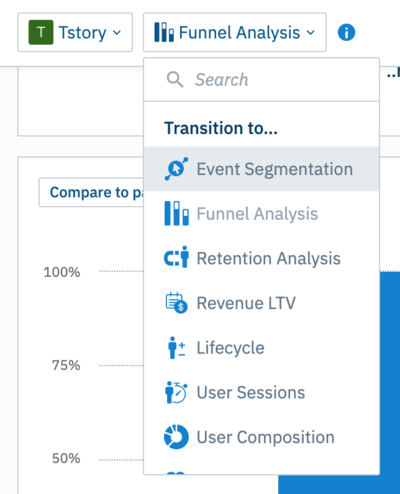This screenshot has width=400, height=494.
Task: Click the green Tstory project badge
Action: pyautogui.click(x=41, y=32)
